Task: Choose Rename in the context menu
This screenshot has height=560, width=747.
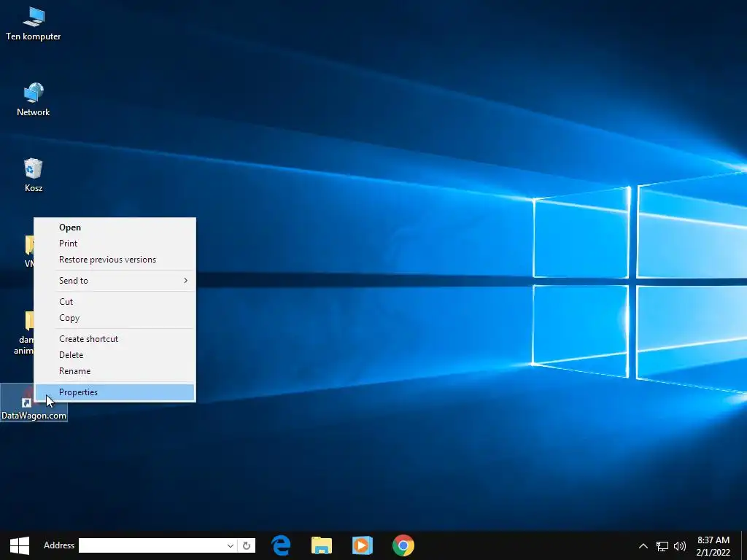Action: click(115, 371)
